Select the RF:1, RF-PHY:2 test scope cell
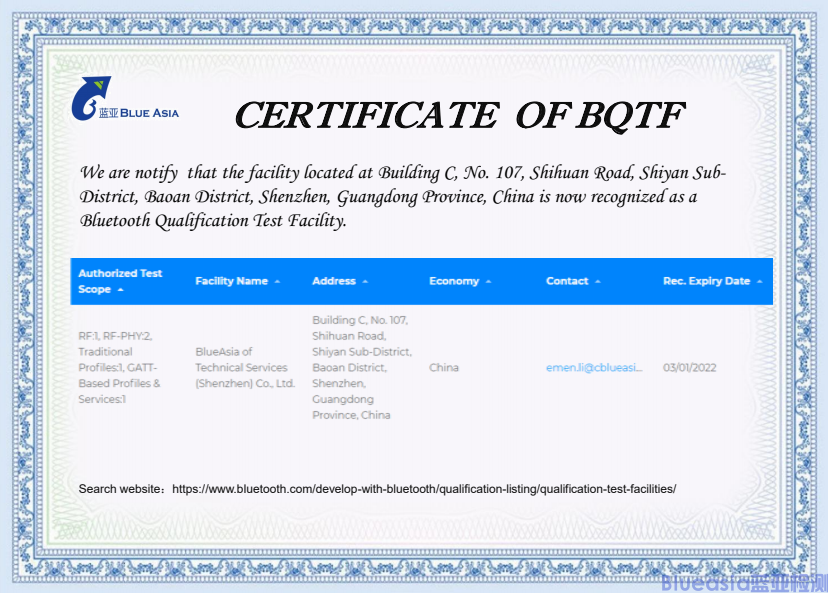 [120, 367]
